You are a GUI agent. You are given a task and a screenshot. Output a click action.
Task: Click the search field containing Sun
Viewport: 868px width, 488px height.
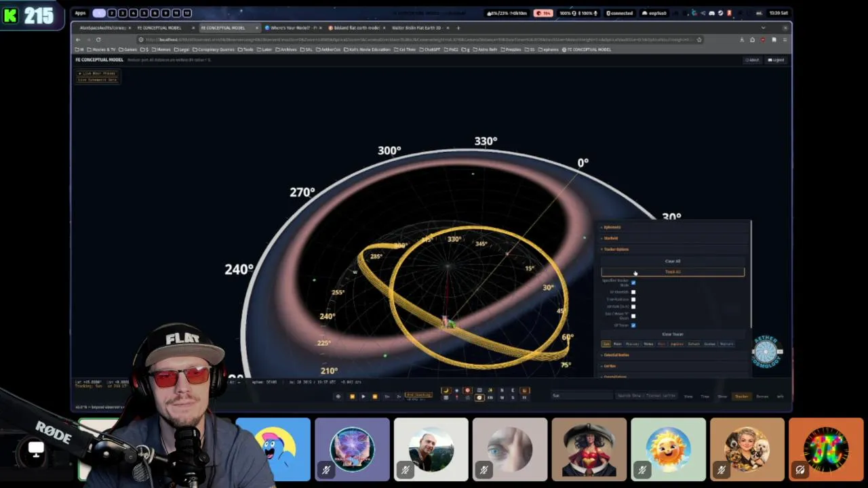point(580,396)
